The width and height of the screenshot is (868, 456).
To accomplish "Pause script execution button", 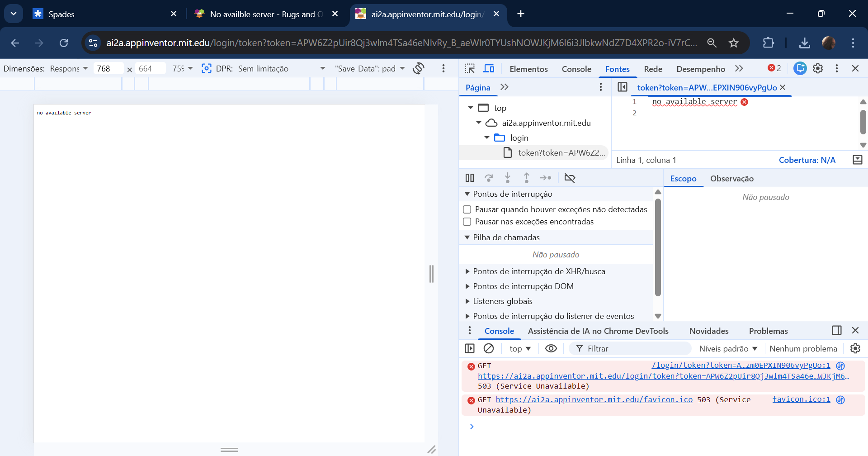I will click(x=470, y=178).
